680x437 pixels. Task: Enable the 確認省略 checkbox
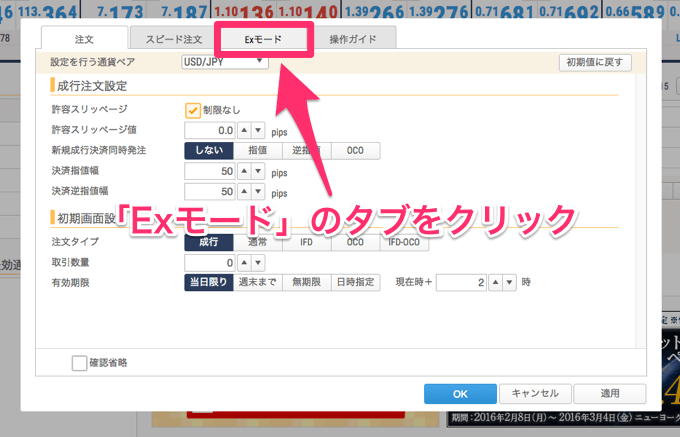(x=80, y=363)
